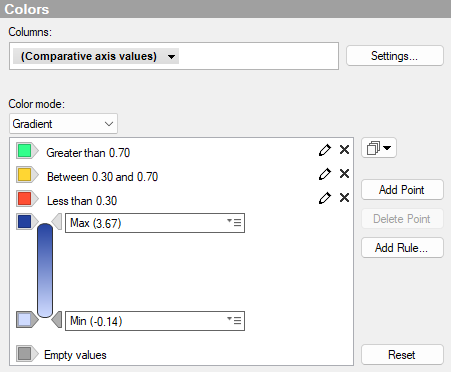451x372 pixels.
Task: Open the Min (-0.14) value options menu
Action: click(234, 320)
